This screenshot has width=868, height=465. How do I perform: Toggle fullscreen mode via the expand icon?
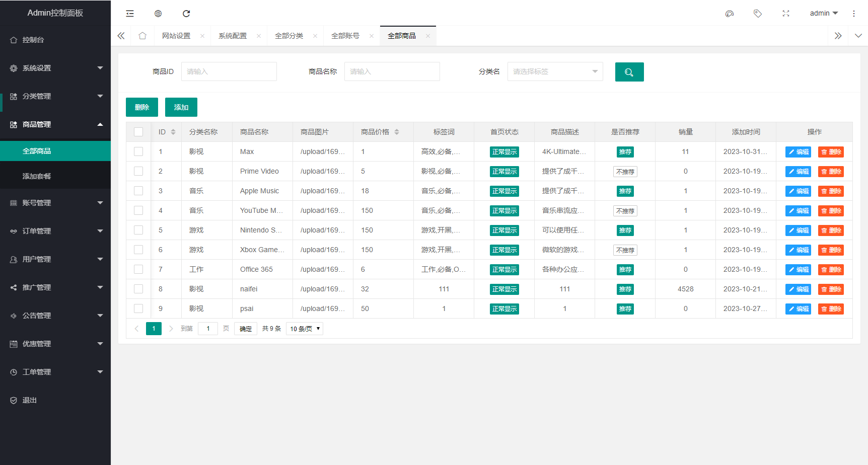[786, 13]
